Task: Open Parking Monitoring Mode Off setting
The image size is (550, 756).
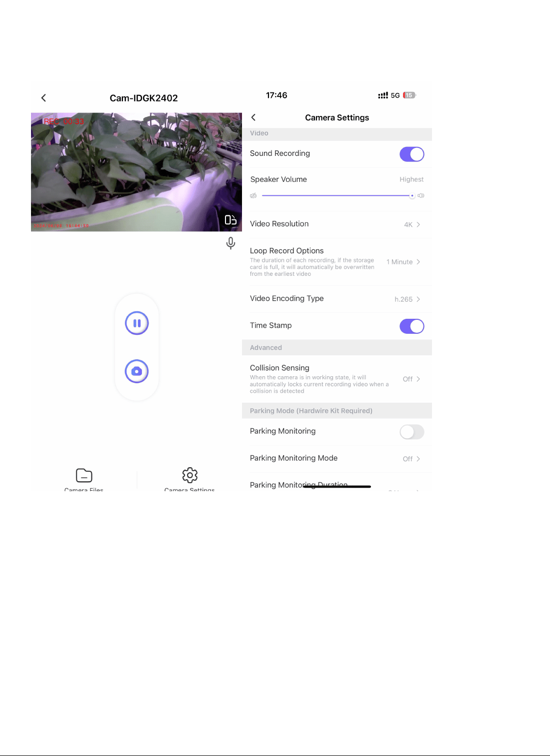Action: [x=337, y=459]
